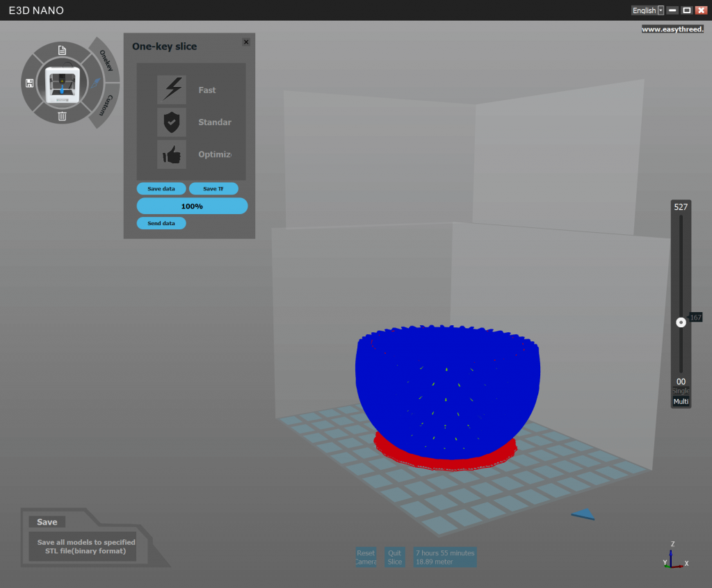Select the Fast slicing mode lightning icon
The image size is (712, 588).
172,89
